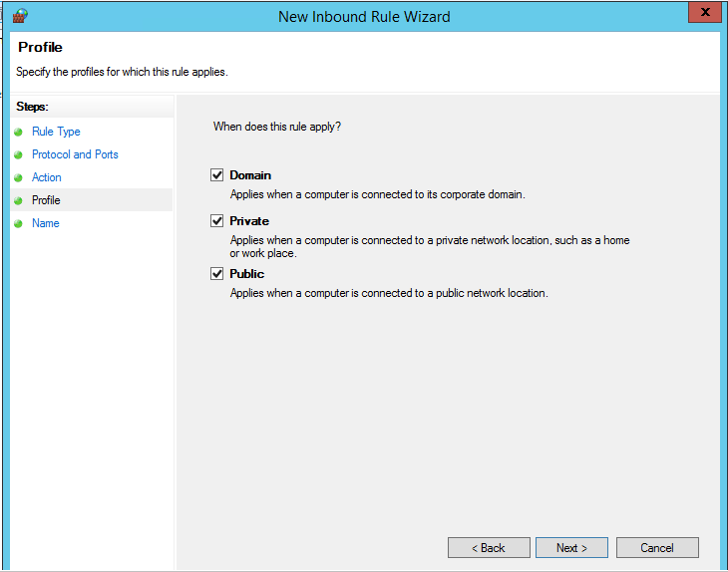Close the New Inbound Rule Wizard window
The height and width of the screenshot is (572, 728).
pyautogui.click(x=705, y=12)
